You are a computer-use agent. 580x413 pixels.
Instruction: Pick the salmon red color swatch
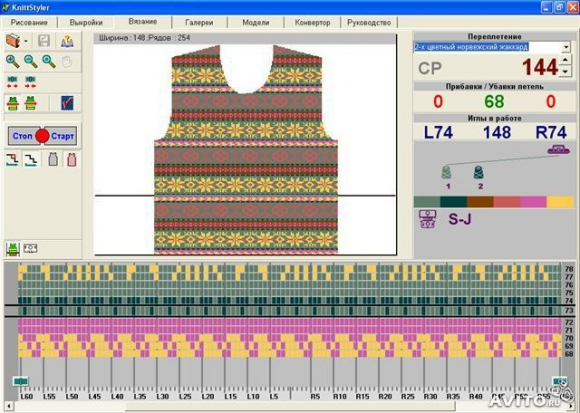point(507,202)
